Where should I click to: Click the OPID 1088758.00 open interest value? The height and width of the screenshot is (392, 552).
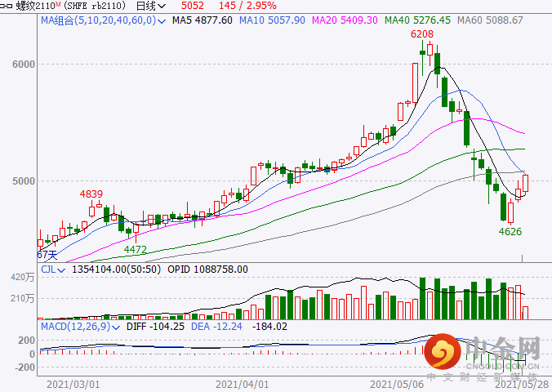coord(207,269)
